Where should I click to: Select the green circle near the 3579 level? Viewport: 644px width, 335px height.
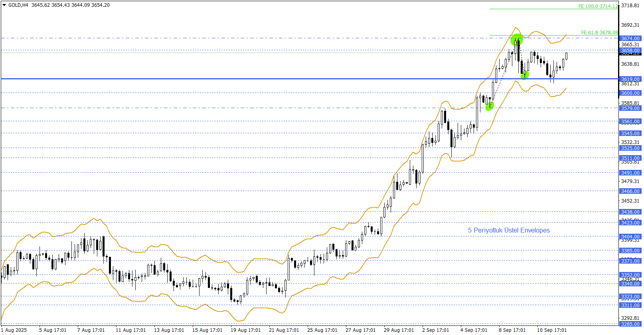tap(489, 106)
